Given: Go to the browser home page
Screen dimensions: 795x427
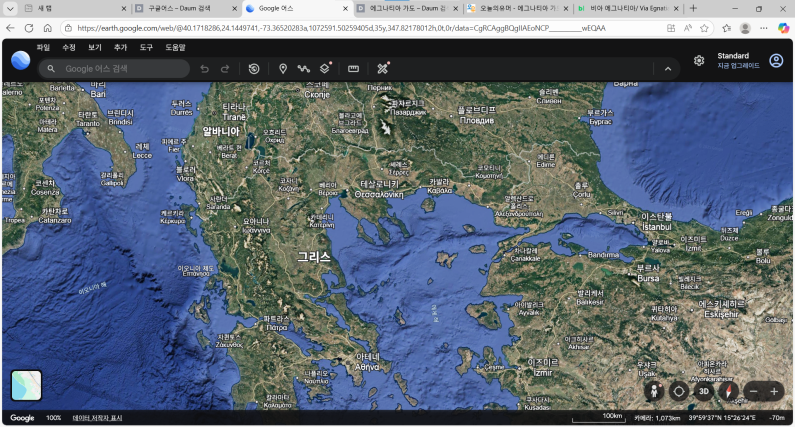Looking at the screenshot, I should (x=48, y=28).
